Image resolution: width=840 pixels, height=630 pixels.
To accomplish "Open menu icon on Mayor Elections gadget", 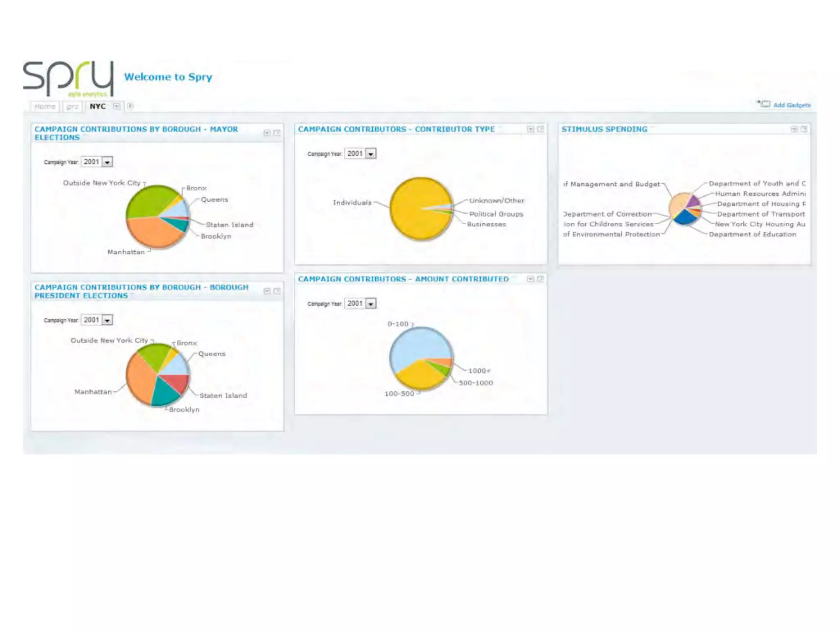I will (267, 133).
